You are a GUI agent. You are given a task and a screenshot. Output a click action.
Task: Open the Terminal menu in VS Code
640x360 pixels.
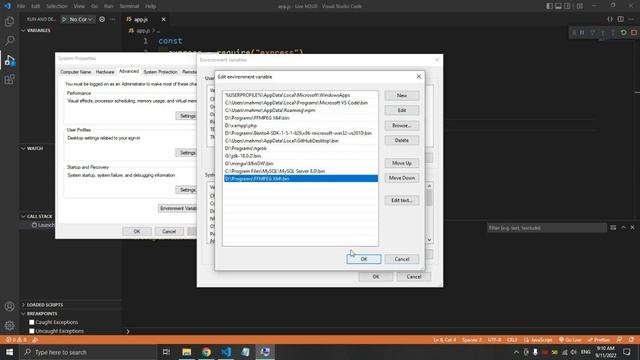click(129, 6)
